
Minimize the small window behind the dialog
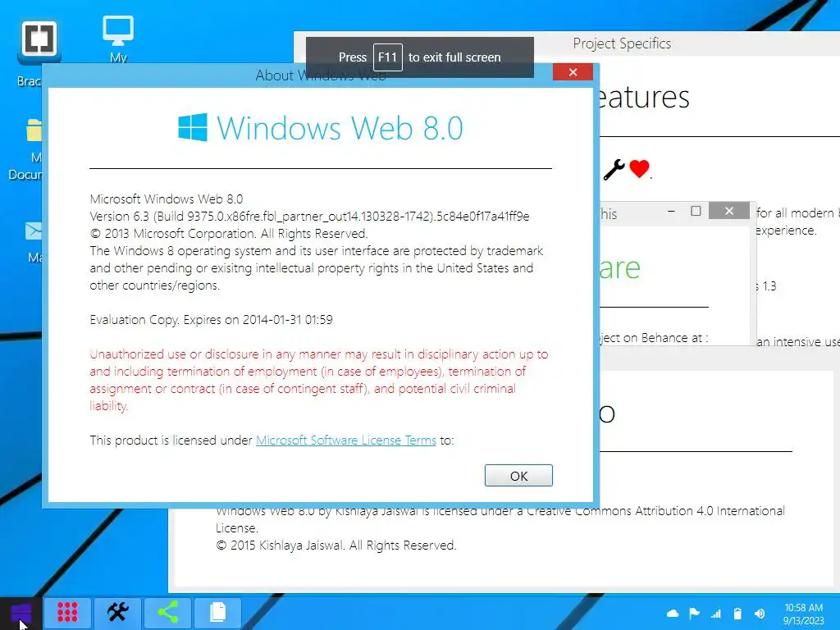coord(671,211)
